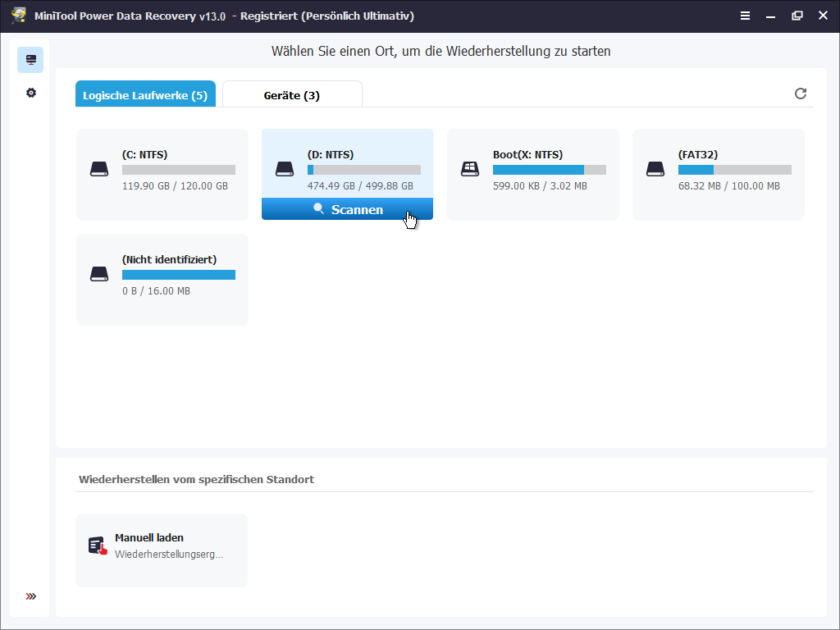Click the FAT32 partition drive icon

point(655,169)
